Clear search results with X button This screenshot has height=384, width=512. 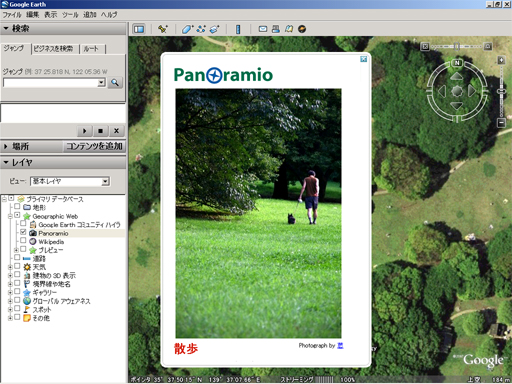tap(116, 131)
